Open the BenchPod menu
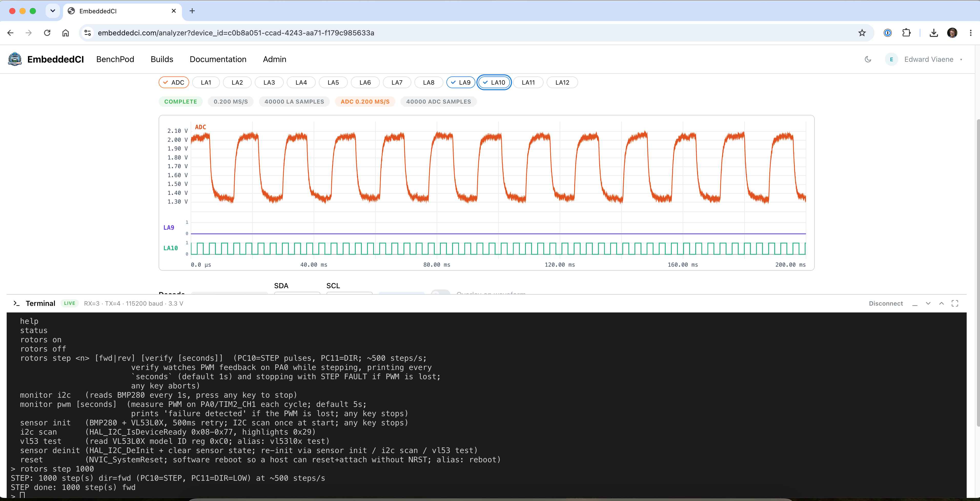Screen dimensions: 980x501 coord(115,59)
